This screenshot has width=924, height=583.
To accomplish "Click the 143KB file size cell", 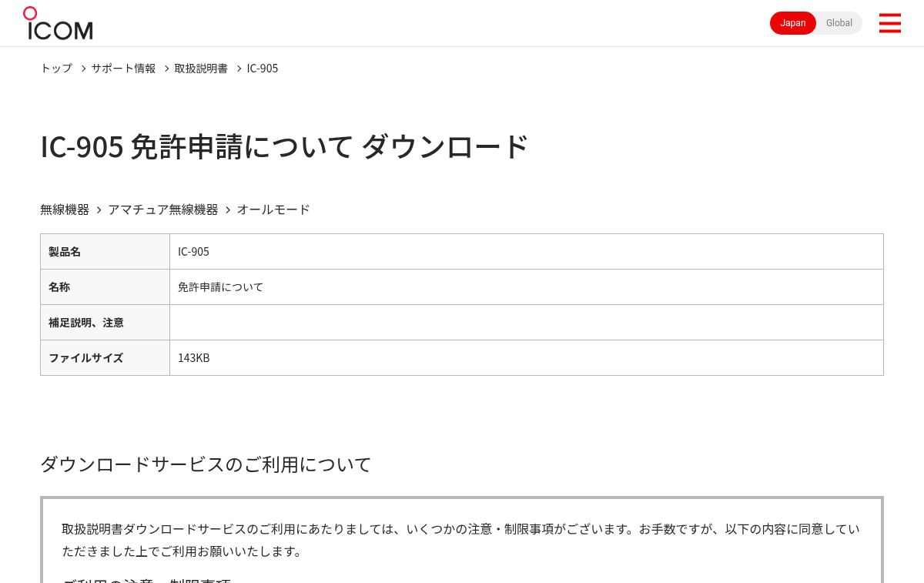I will [x=527, y=358].
